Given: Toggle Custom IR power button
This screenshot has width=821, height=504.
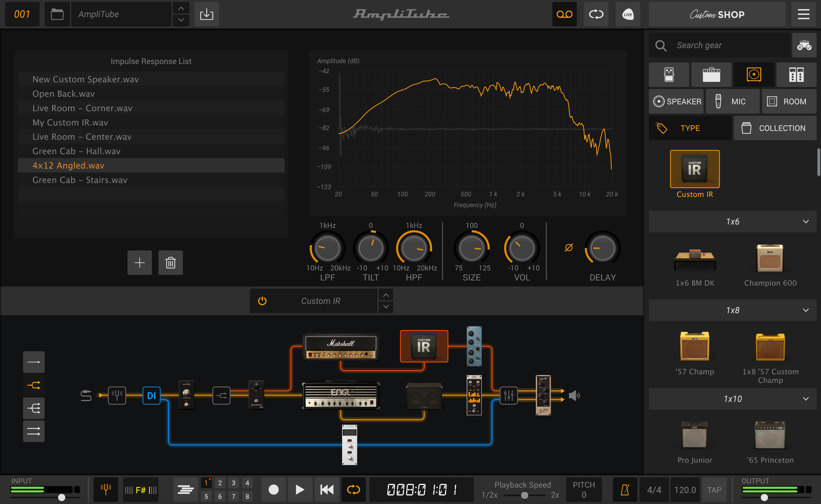Looking at the screenshot, I should [262, 301].
